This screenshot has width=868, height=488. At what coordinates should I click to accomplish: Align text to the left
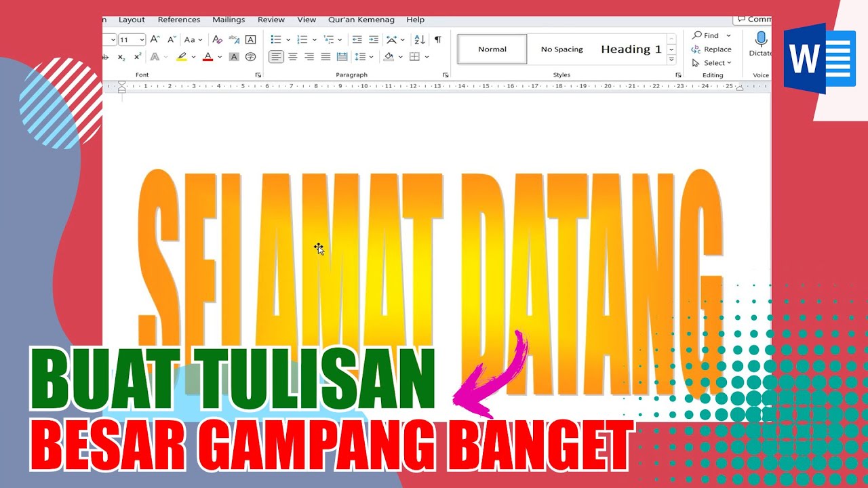[x=276, y=57]
